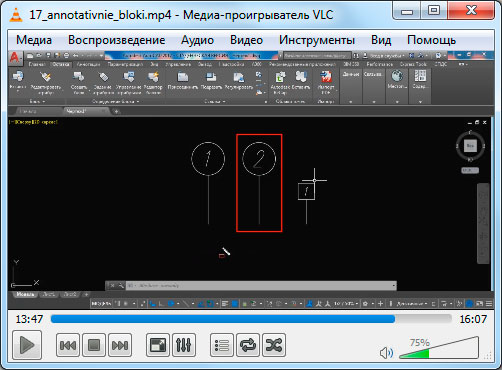
Task: Click the Insert block icon in AutoCAD ribbon
Action: pyautogui.click(x=18, y=77)
